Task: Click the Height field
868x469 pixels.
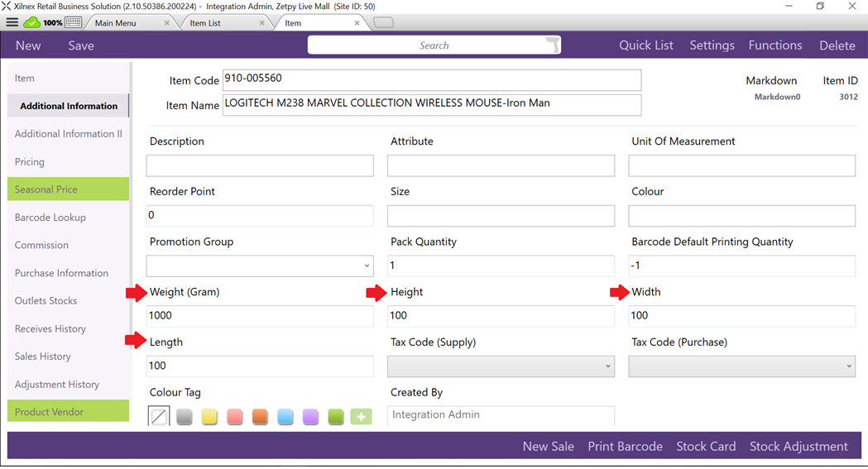Action: pos(501,316)
